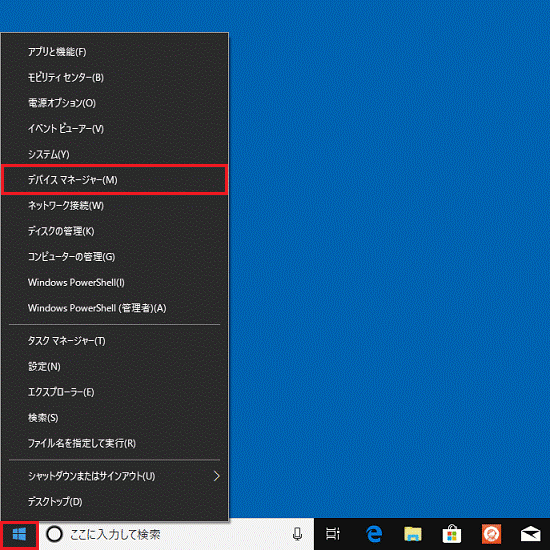Select システム(Y) menu entry
Viewport: 550px width, 550px height.
tap(115, 155)
